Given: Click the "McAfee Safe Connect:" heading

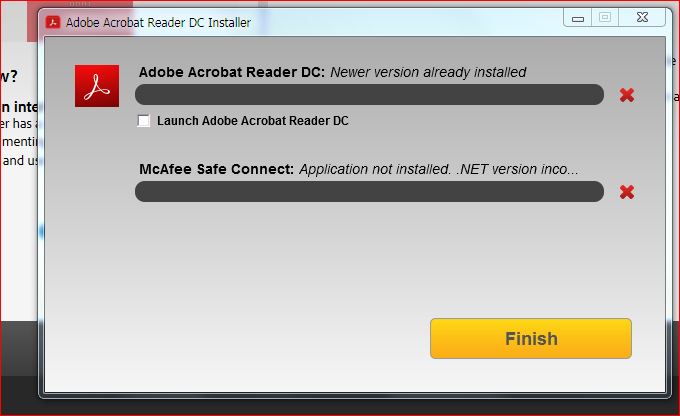Looking at the screenshot, I should tap(216, 169).
